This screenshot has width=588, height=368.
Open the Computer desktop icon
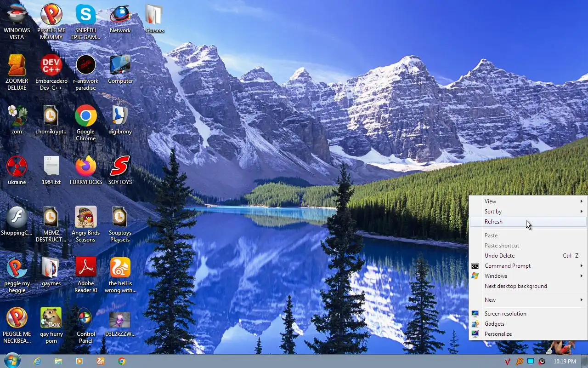(x=120, y=69)
